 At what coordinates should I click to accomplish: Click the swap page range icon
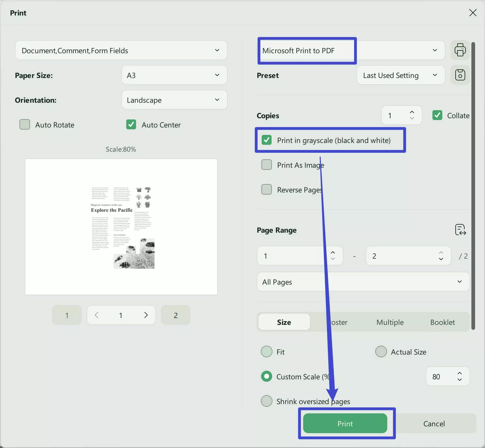coord(460,230)
